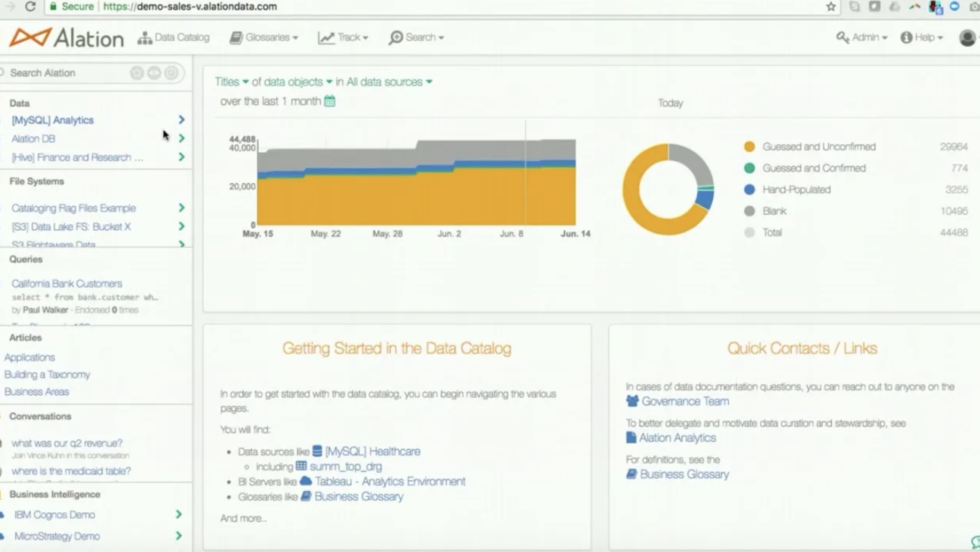This screenshot has height=552, width=980.
Task: Bookmark page with the star icon
Action: click(831, 7)
